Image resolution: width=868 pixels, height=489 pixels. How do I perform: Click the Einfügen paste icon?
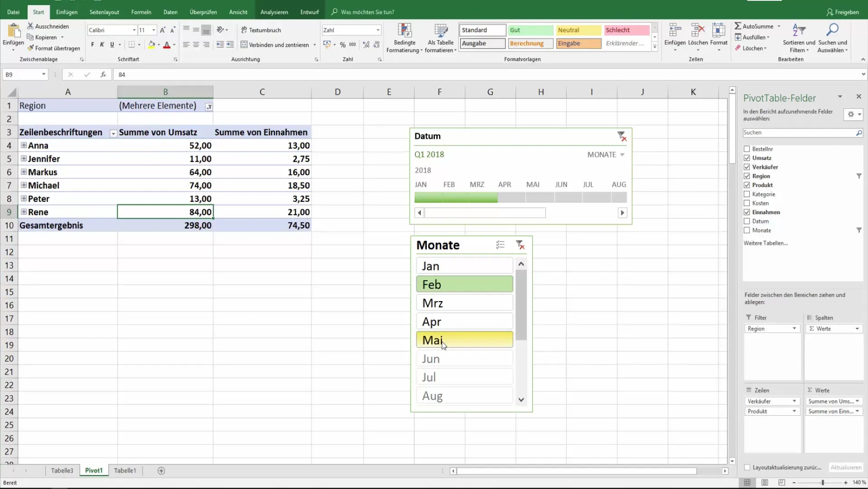click(14, 31)
